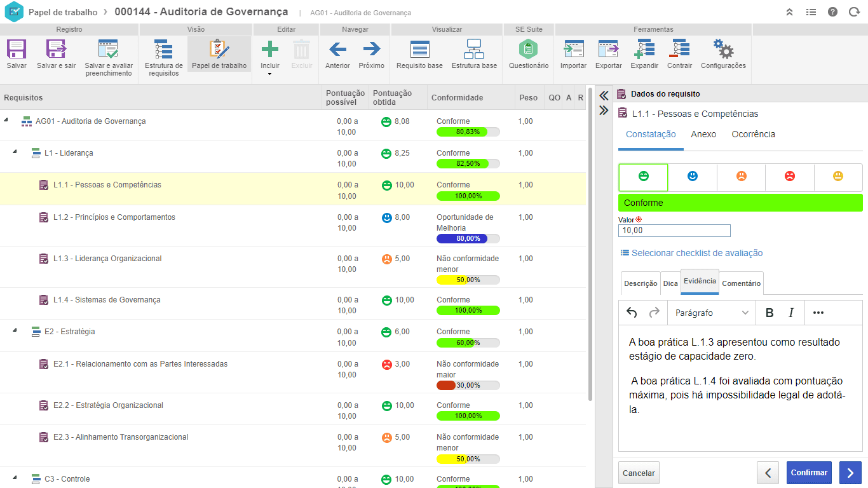Collapse the L1 - Liderança tree node
Viewport: 868px width, 488px height.
click(x=15, y=152)
